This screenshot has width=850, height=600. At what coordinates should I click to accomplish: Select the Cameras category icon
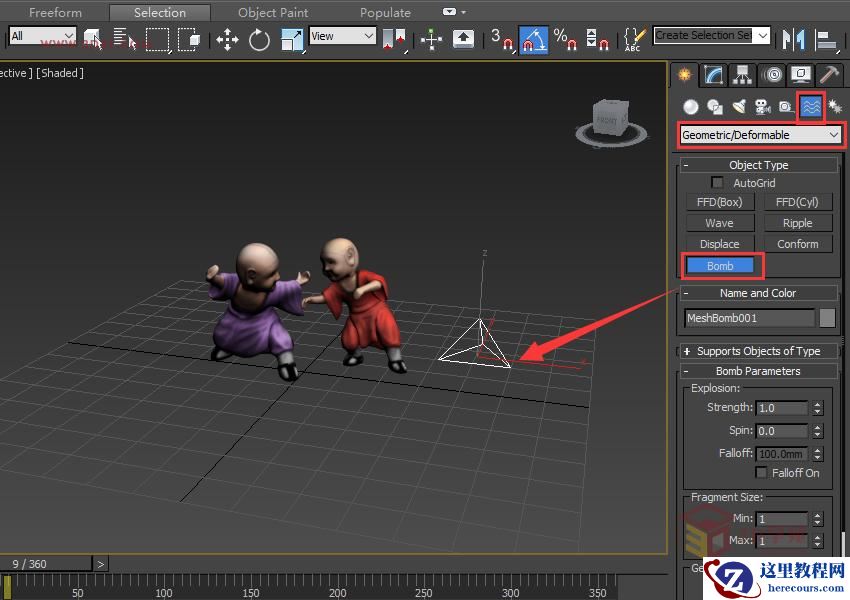pyautogui.click(x=762, y=107)
